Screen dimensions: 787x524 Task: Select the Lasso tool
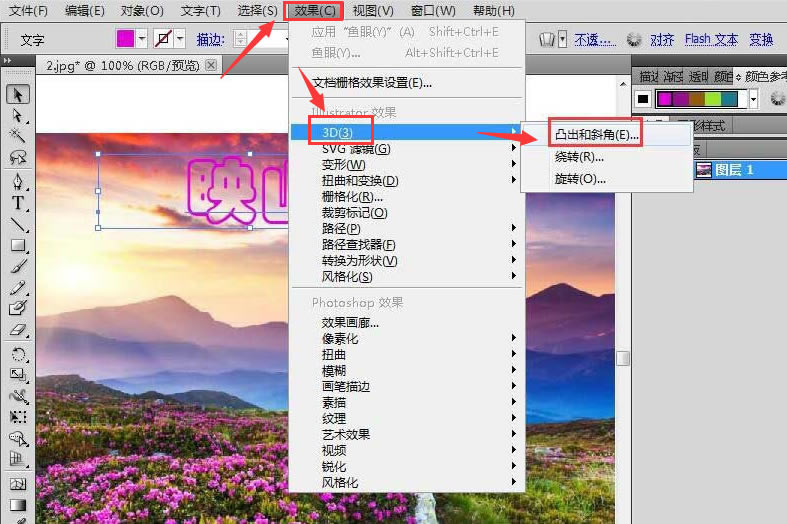18,158
